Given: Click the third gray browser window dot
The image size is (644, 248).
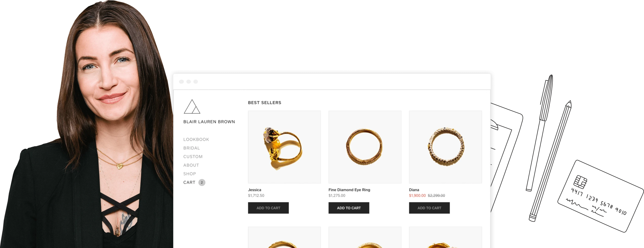Looking at the screenshot, I should pyautogui.click(x=195, y=81).
